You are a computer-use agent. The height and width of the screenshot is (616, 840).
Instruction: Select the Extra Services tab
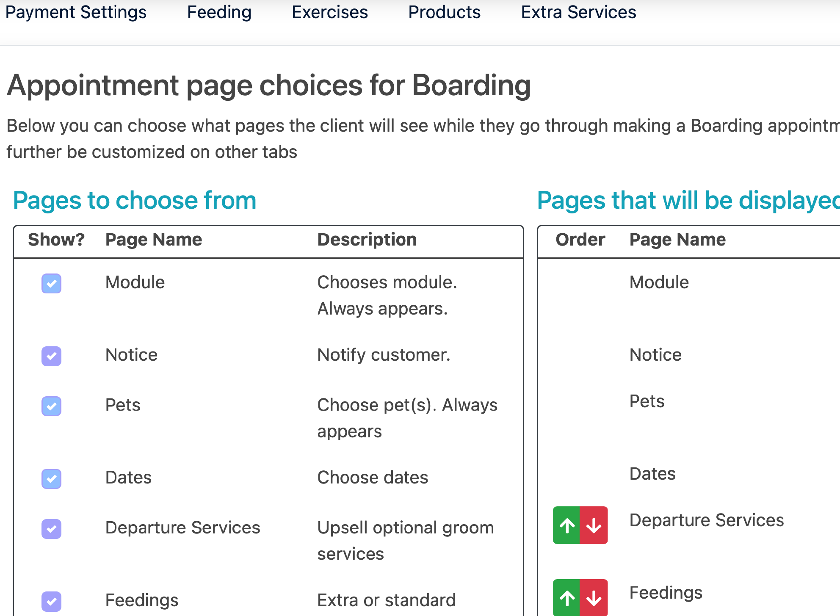coord(578,12)
